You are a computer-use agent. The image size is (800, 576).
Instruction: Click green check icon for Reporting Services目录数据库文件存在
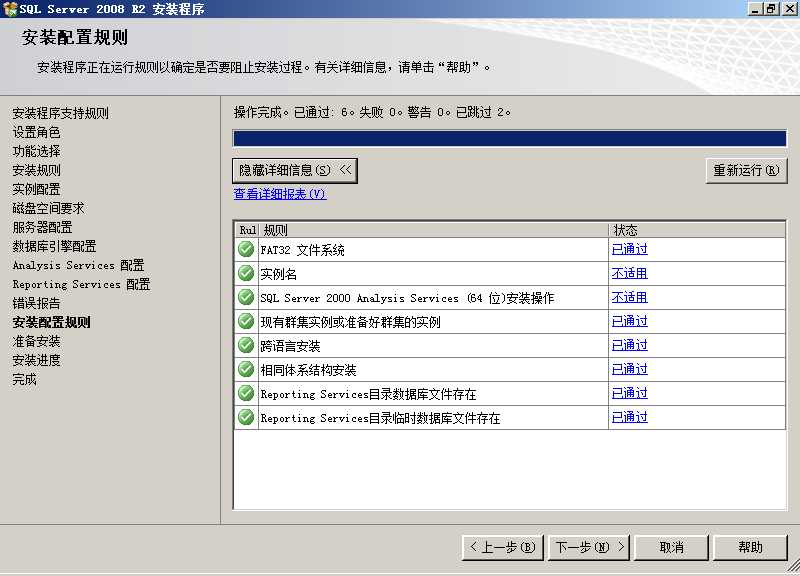pos(246,393)
